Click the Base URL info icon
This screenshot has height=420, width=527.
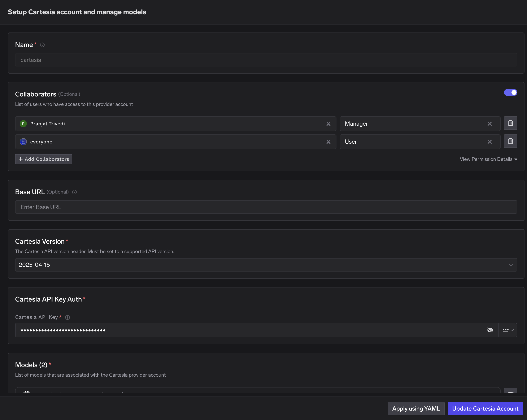click(x=74, y=192)
